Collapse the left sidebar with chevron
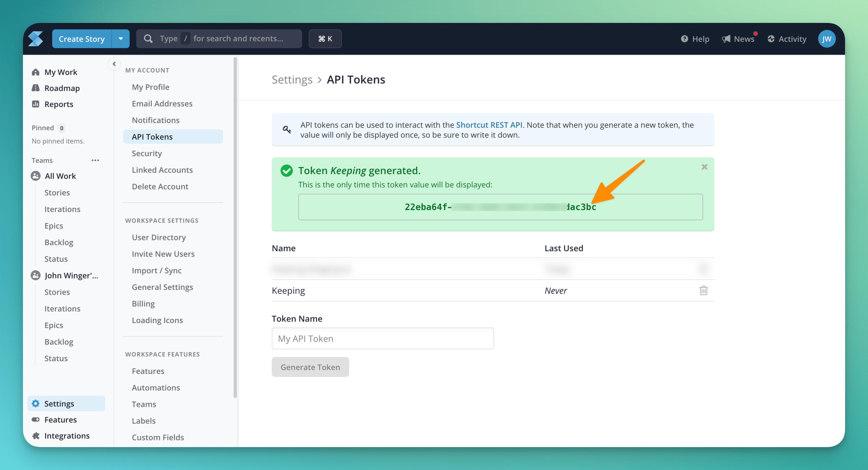The height and width of the screenshot is (470, 868). pos(114,64)
